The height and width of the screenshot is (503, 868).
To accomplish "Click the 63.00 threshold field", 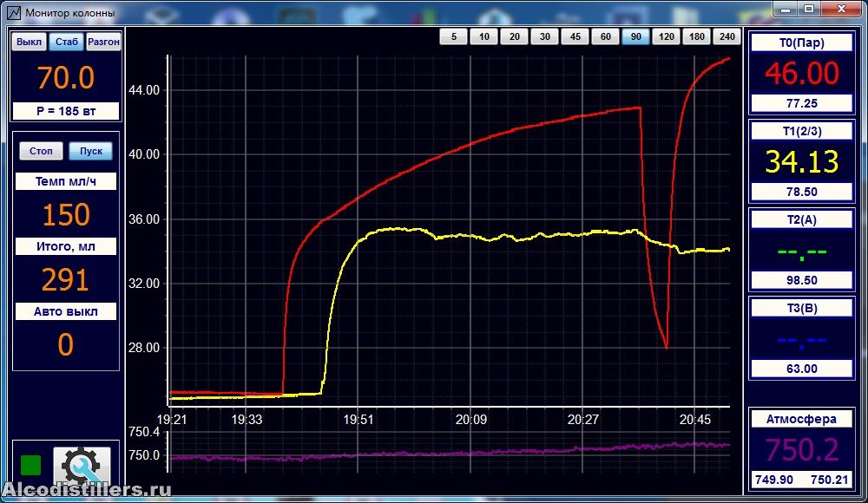I will [801, 369].
